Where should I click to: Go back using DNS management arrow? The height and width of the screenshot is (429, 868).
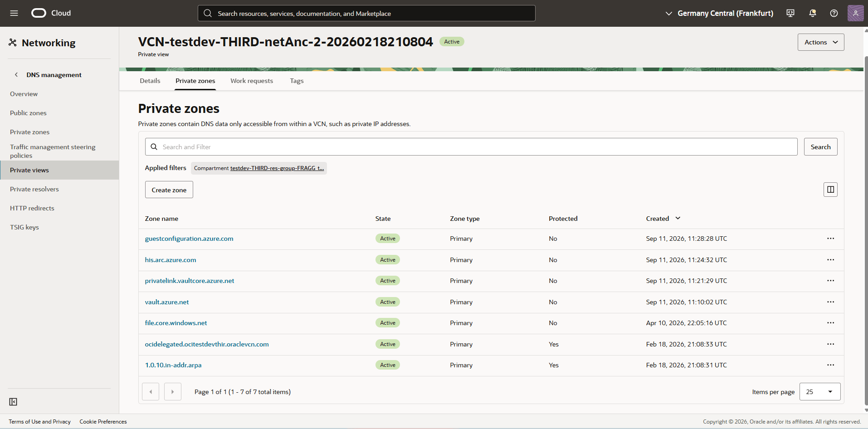pos(16,75)
